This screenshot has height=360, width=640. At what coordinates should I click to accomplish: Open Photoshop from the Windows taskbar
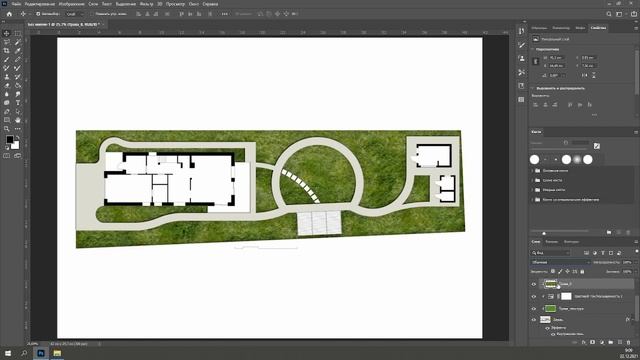[41, 353]
